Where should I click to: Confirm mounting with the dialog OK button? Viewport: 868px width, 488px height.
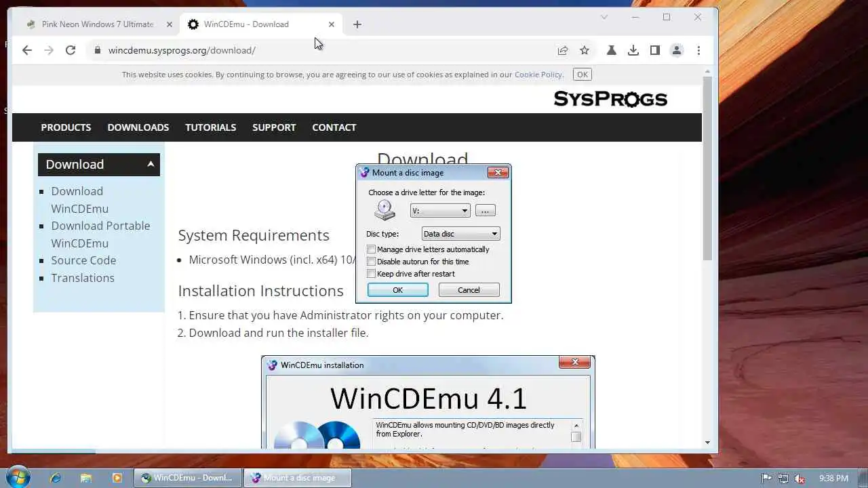(397, 290)
